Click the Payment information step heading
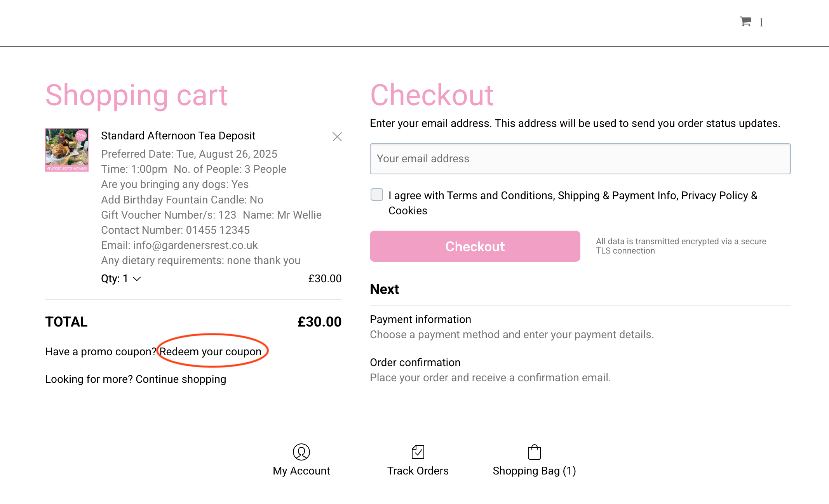 click(420, 319)
